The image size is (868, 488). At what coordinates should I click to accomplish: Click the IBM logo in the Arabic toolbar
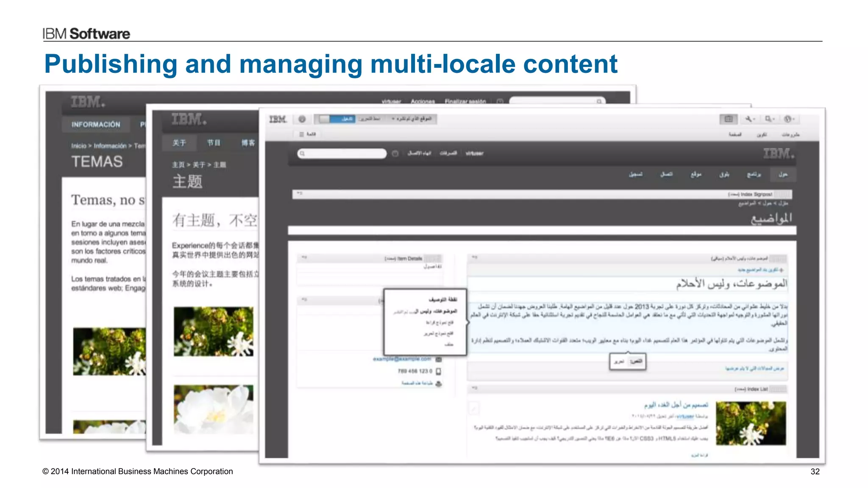278,119
